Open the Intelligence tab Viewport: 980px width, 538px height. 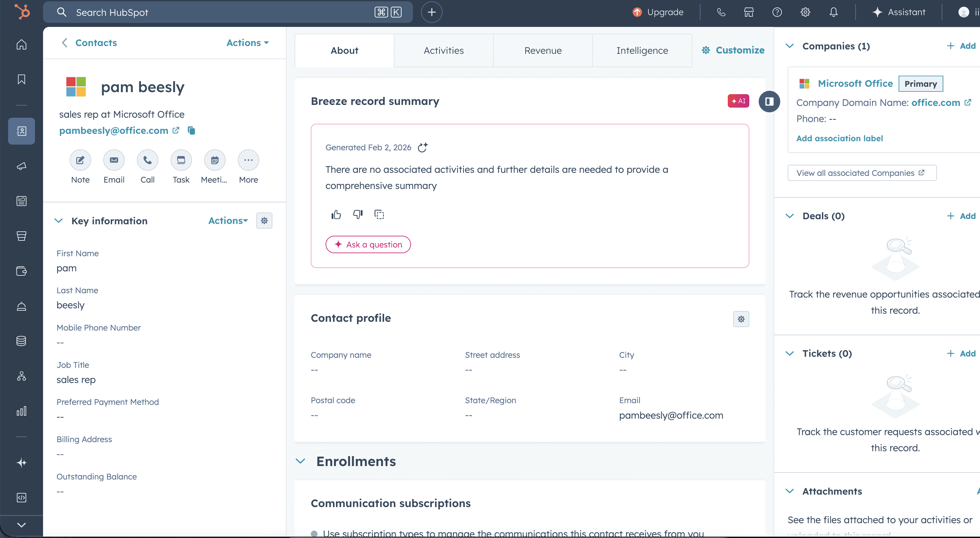pyautogui.click(x=642, y=50)
